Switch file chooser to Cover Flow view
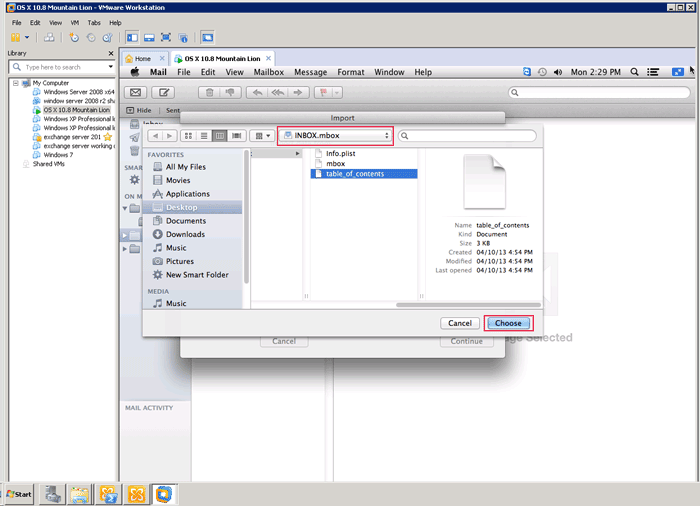The width and height of the screenshot is (700, 506). pos(237,136)
